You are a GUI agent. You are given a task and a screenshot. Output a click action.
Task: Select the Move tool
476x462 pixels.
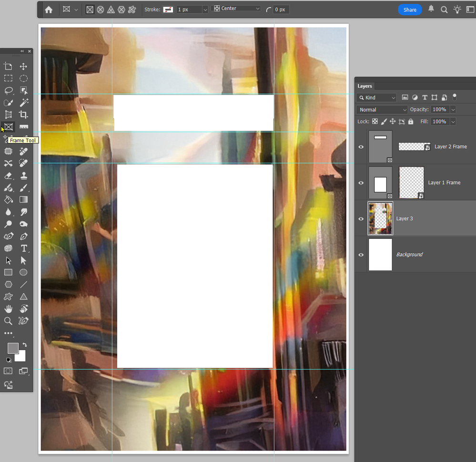click(x=23, y=66)
